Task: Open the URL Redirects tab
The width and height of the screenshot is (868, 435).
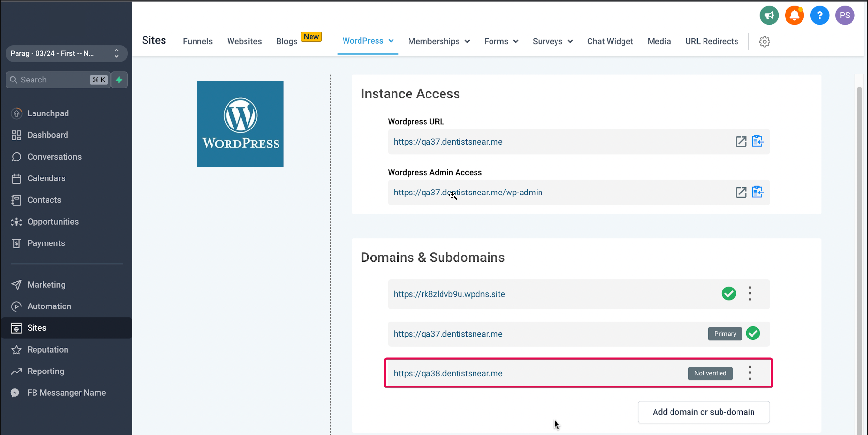Action: 712,41
